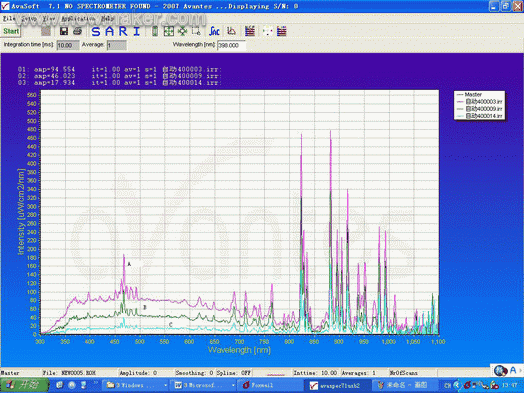
Task: Select Irradiance mode I icon
Action: [x=136, y=31]
